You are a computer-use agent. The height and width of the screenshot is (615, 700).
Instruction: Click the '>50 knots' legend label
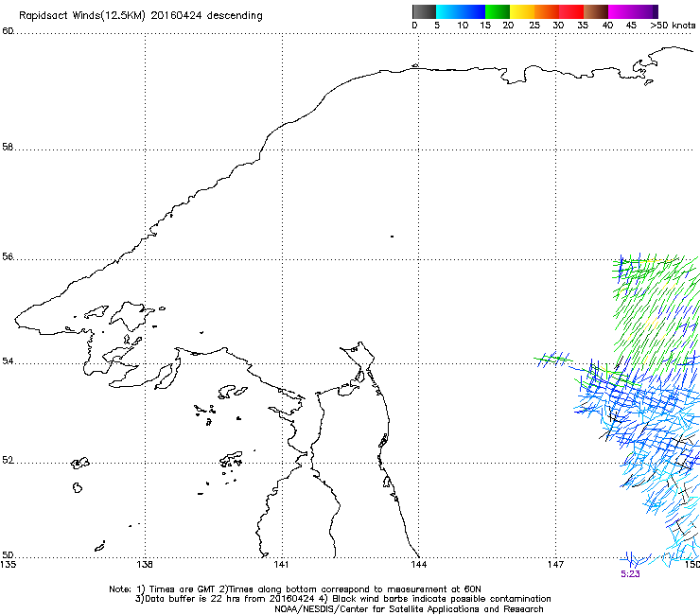tap(673, 26)
